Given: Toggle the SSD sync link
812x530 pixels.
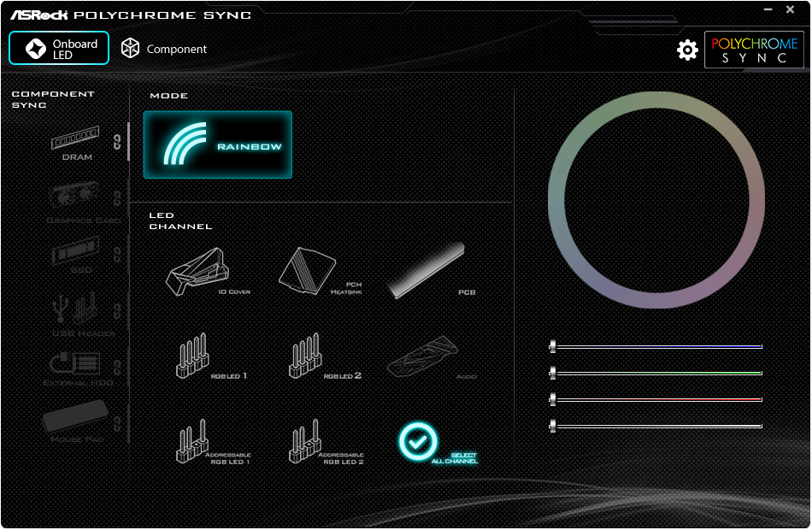Looking at the screenshot, I should [x=117, y=255].
